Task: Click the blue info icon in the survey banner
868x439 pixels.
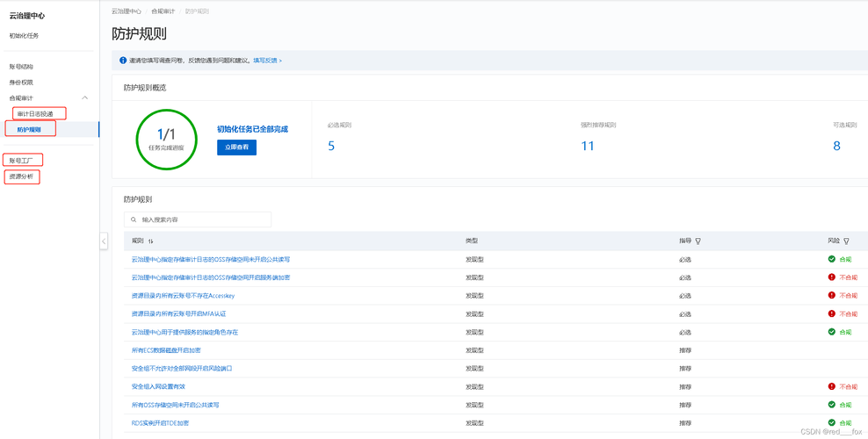Action: pyautogui.click(x=123, y=61)
